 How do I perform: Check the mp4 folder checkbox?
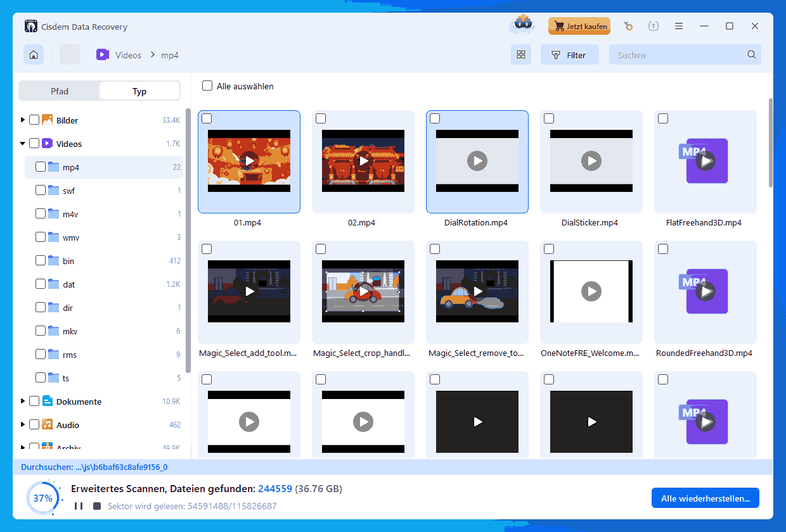pyautogui.click(x=41, y=167)
